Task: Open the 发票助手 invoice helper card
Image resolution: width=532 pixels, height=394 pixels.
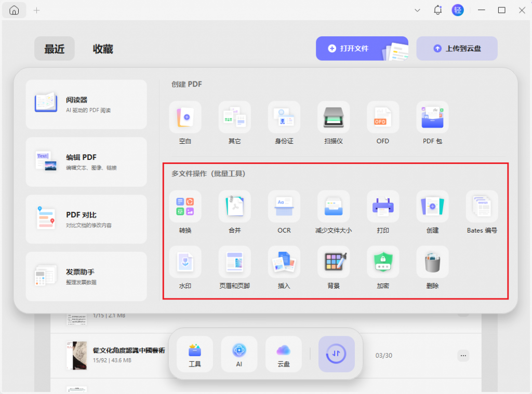Action: (x=86, y=276)
